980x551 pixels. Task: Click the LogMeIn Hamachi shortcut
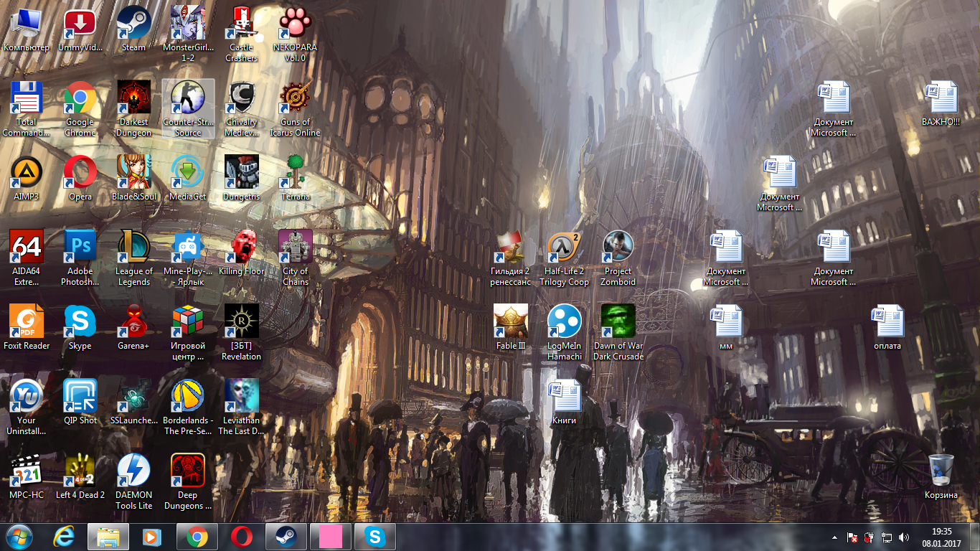[565, 334]
